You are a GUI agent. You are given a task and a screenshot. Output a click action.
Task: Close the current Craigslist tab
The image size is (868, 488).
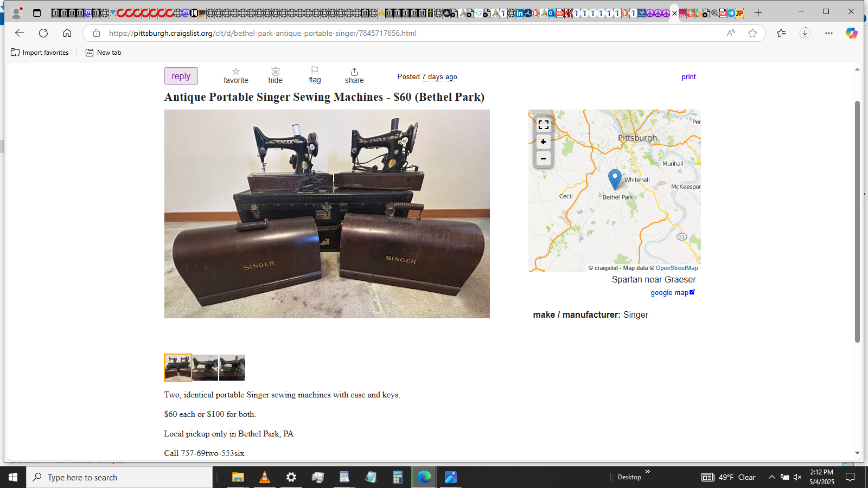(674, 14)
